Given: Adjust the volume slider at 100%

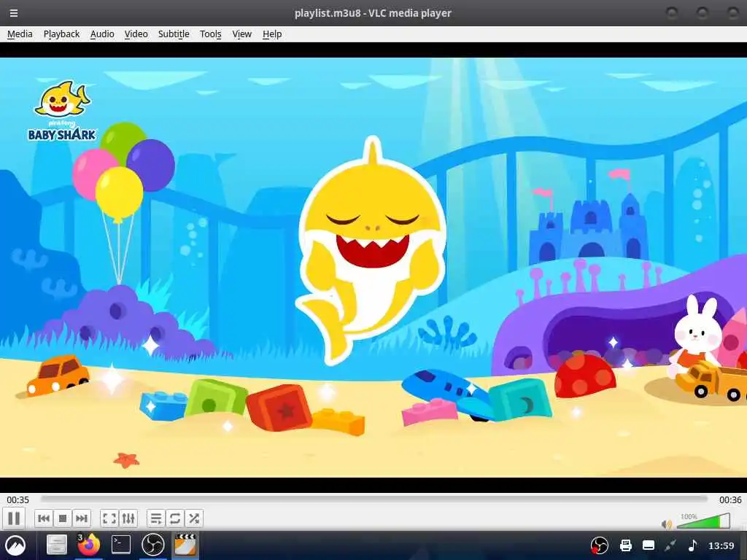Looking at the screenshot, I should pyautogui.click(x=703, y=521).
